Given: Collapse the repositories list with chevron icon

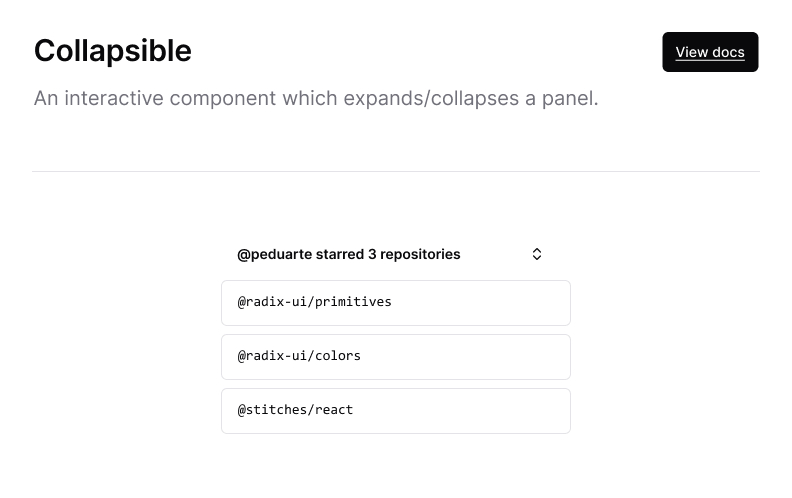Looking at the screenshot, I should pyautogui.click(x=536, y=254).
